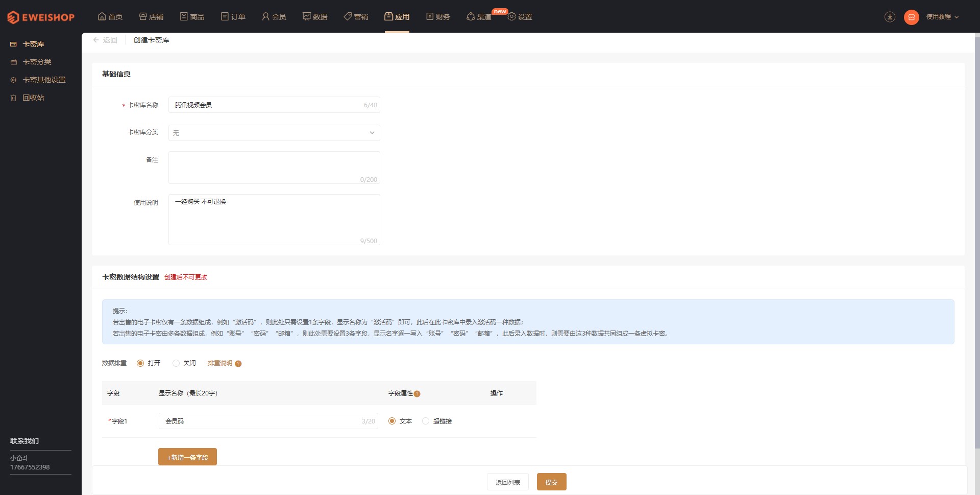Click the orange user avatar icon
The width and height of the screenshot is (980, 495).
point(912,17)
